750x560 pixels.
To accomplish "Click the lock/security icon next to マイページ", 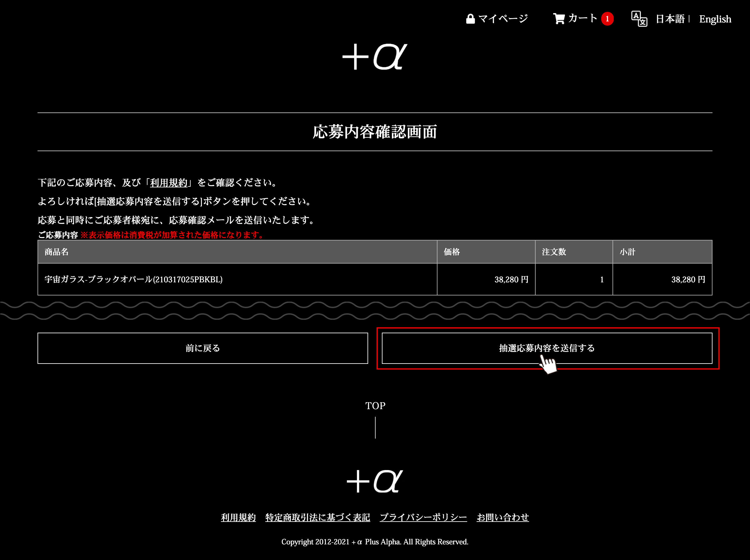I will tap(470, 19).
